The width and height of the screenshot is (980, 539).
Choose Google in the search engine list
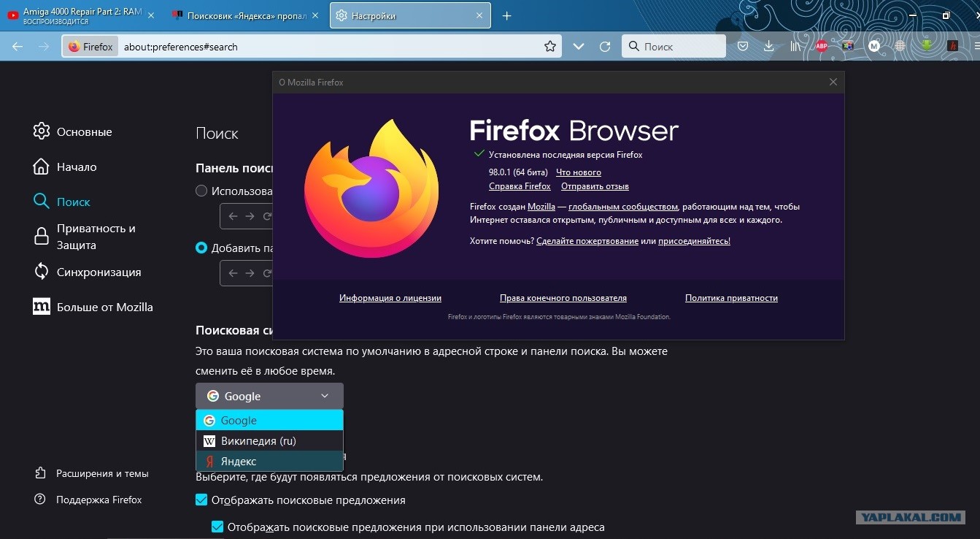coord(269,420)
